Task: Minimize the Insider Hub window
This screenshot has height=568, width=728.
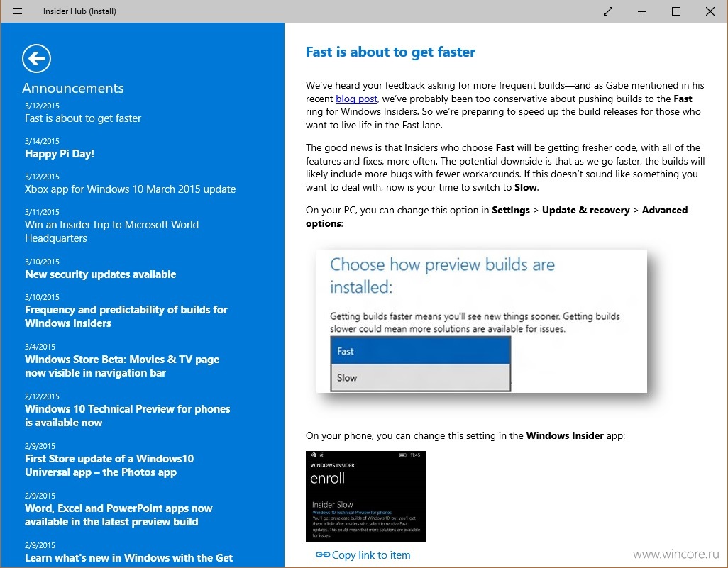Action: pyautogui.click(x=642, y=11)
